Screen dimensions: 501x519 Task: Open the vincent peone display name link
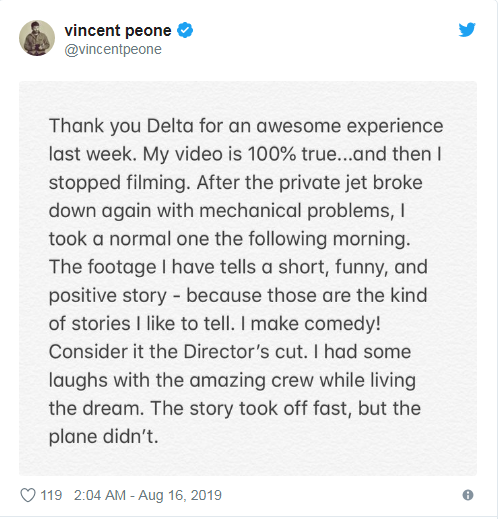[118, 30]
